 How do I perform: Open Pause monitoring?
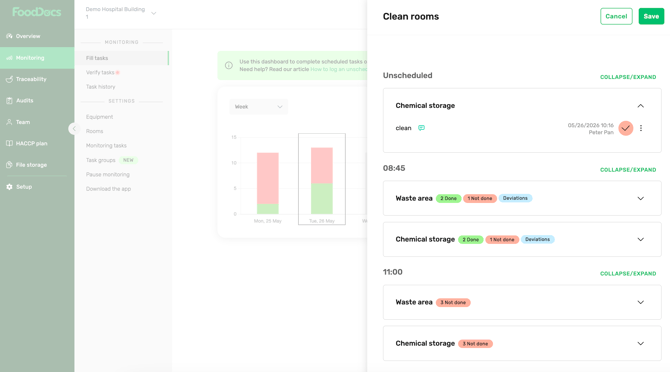coord(108,174)
